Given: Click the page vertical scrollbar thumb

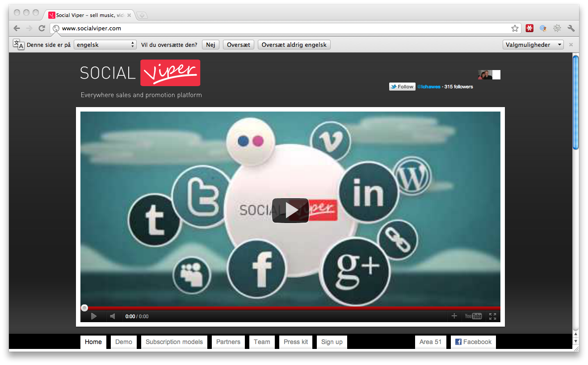Looking at the screenshot, I should click(575, 102).
